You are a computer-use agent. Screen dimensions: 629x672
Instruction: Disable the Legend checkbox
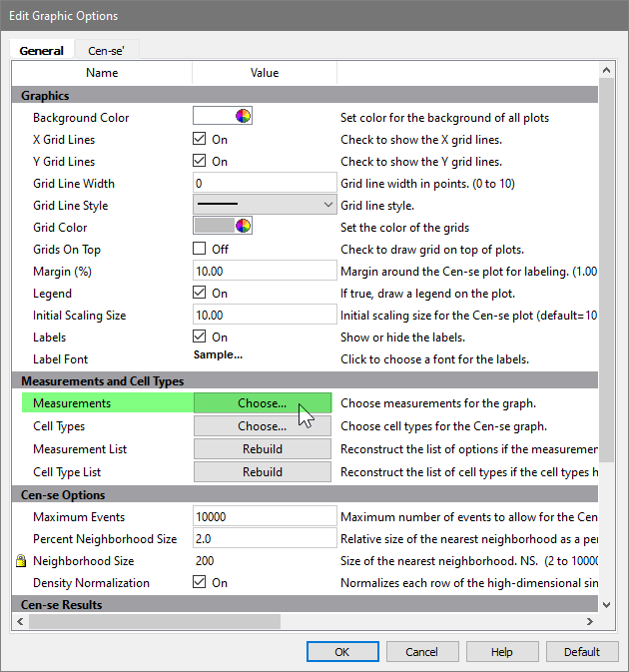200,294
